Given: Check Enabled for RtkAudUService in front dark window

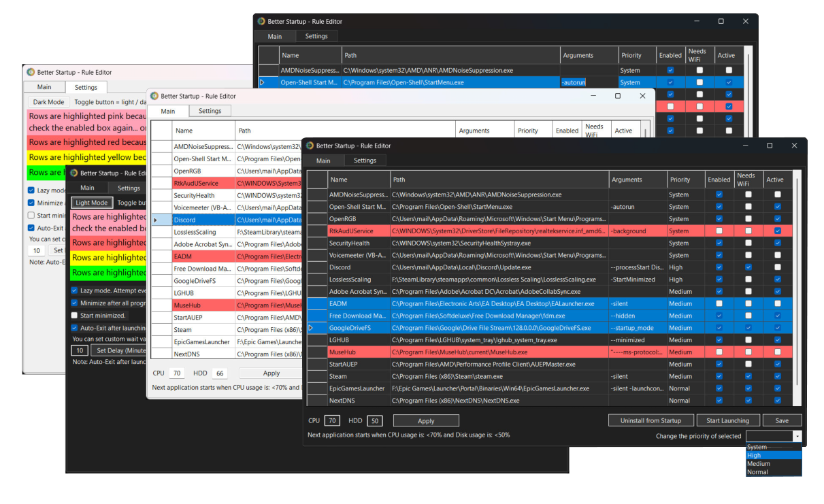Looking at the screenshot, I should coord(719,231).
